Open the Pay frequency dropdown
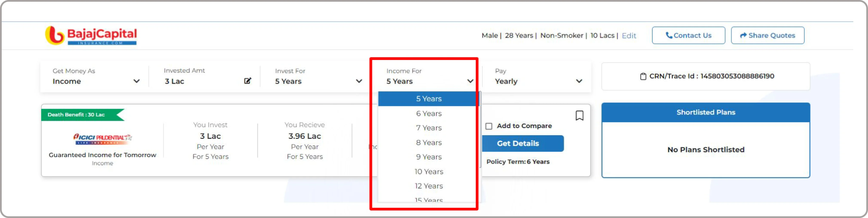Image resolution: width=868 pixels, height=218 pixels. tap(538, 77)
